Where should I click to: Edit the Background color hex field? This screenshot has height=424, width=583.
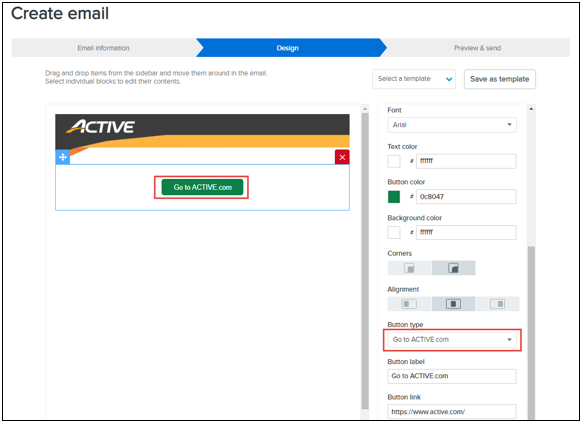[x=466, y=232]
